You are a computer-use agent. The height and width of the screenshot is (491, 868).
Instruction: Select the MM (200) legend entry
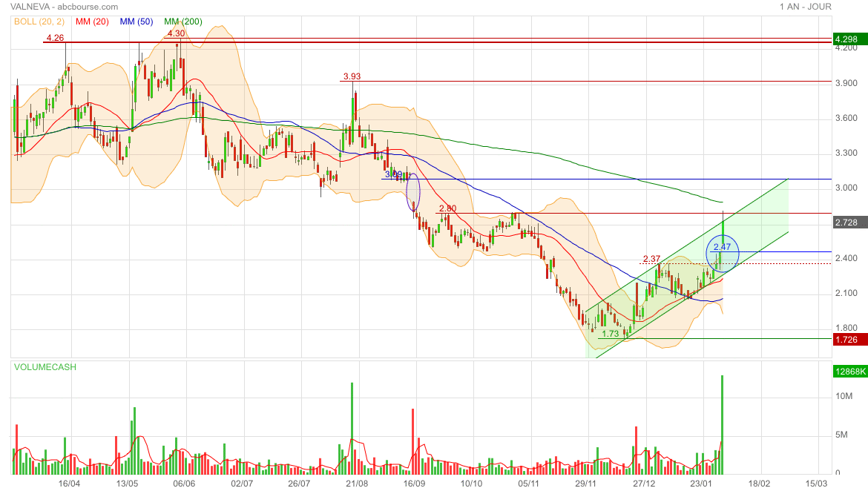click(183, 22)
